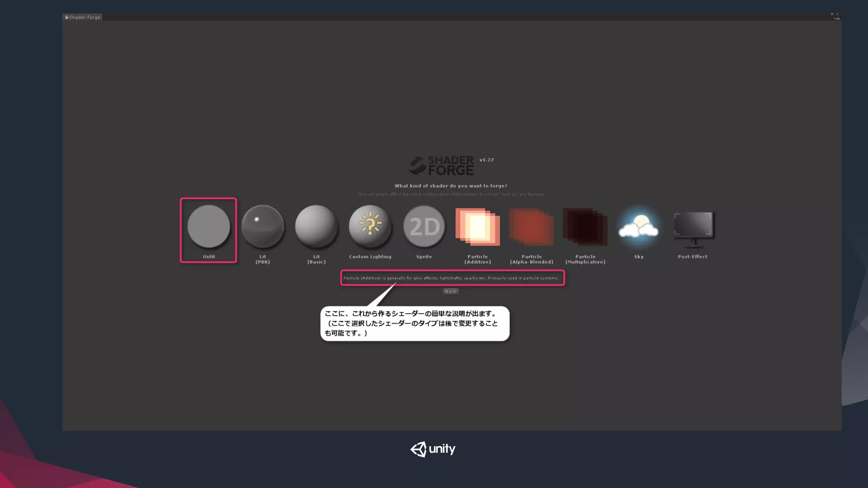
Task: Choose the Lit (PBR) shader sphere
Action: [x=262, y=227]
